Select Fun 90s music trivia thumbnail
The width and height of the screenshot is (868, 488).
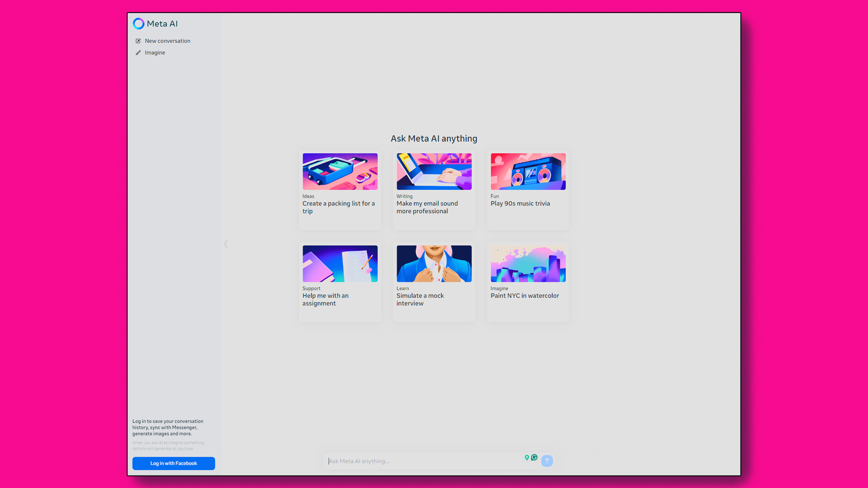(x=528, y=171)
